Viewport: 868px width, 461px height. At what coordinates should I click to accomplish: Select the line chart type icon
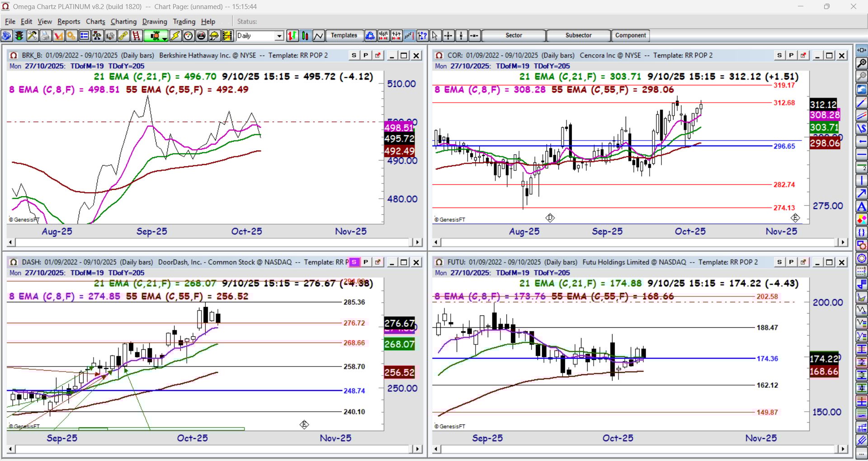[x=319, y=36]
